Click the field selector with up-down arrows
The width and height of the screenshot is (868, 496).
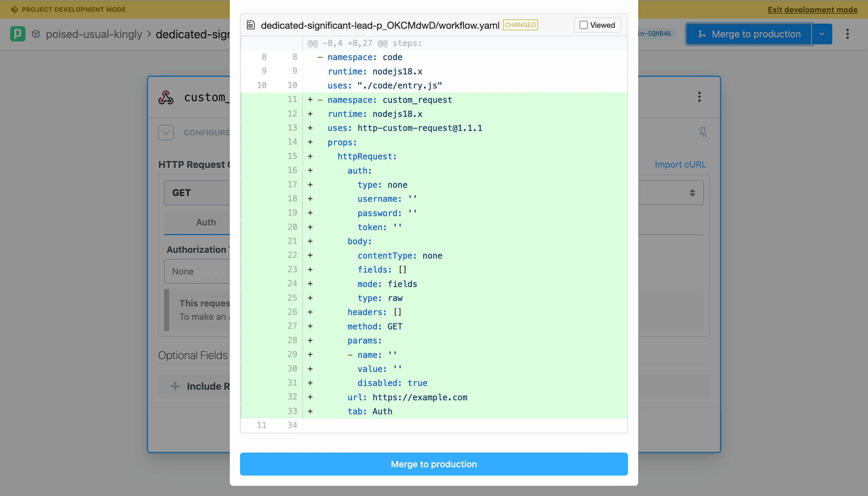(692, 192)
